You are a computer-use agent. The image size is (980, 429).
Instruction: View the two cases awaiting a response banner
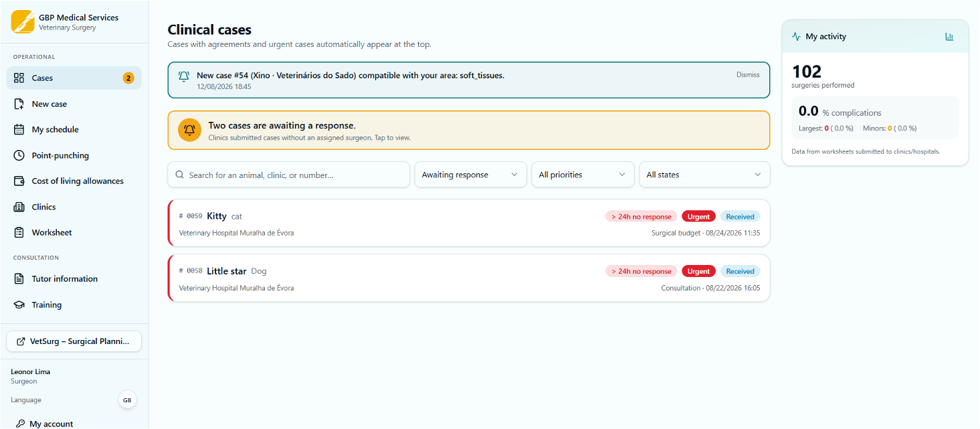tap(468, 130)
